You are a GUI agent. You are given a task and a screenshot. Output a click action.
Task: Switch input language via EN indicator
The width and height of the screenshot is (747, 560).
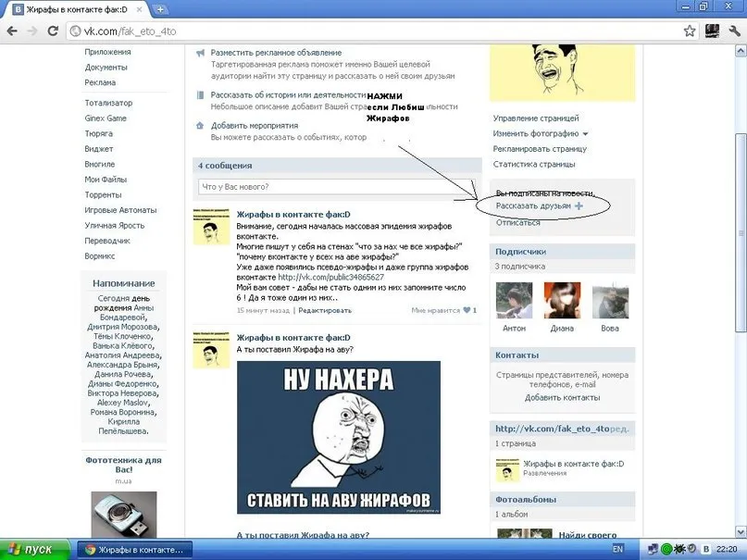[617, 550]
